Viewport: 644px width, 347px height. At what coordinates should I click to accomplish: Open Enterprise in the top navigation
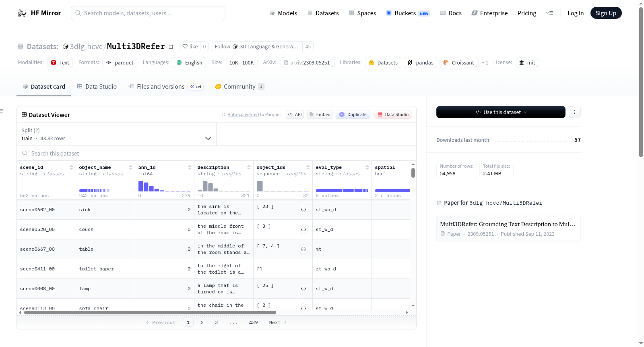click(x=489, y=13)
